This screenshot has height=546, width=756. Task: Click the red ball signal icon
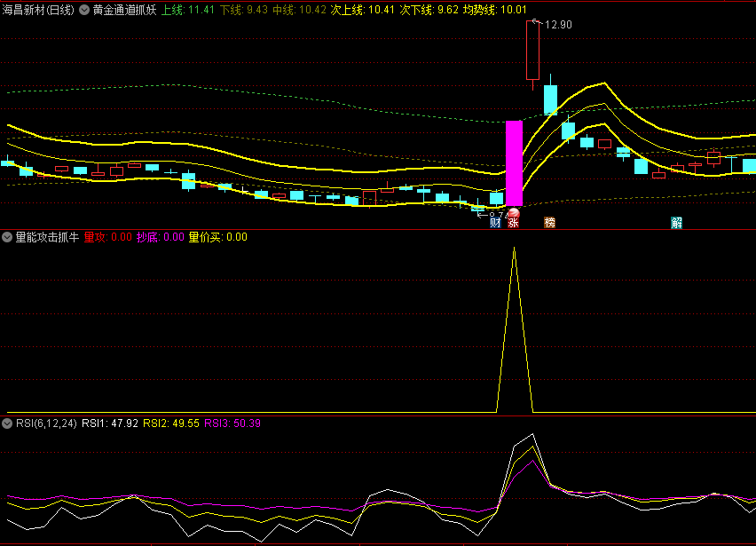(514, 213)
